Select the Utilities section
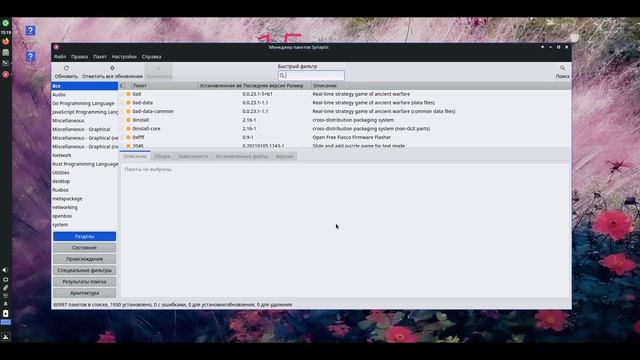 pyautogui.click(x=84, y=173)
